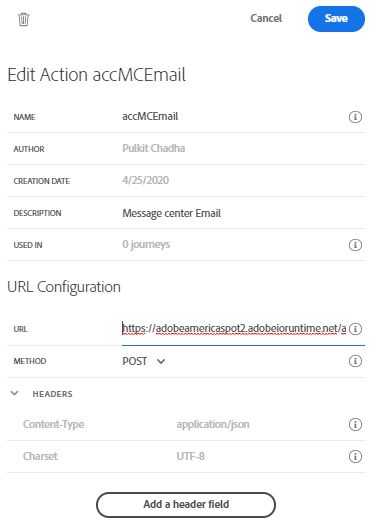This screenshot has height=525, width=384.
Task: Select the 0 journeys value
Action: [x=146, y=244]
